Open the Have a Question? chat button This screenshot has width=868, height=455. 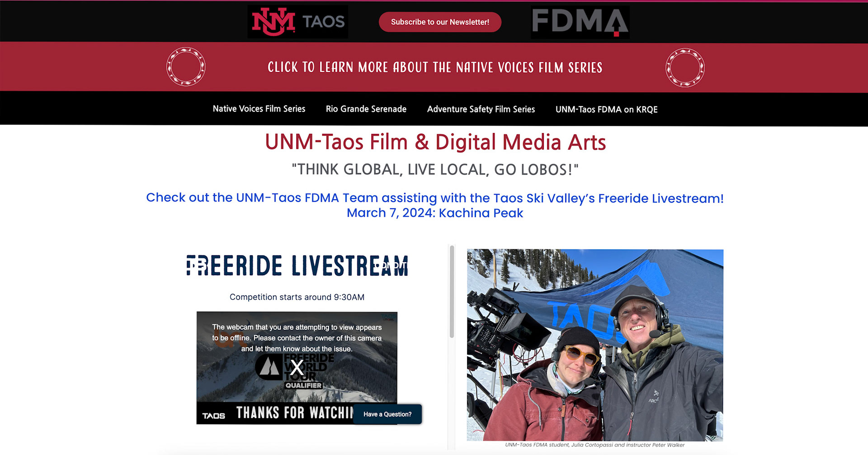387,414
